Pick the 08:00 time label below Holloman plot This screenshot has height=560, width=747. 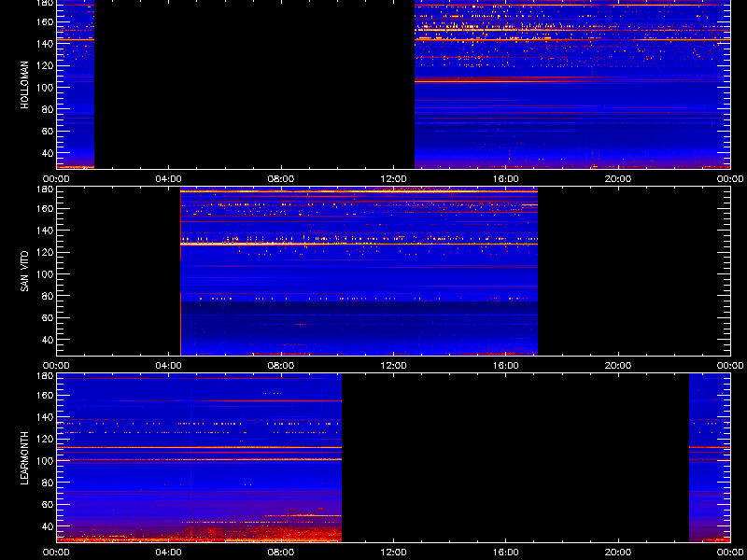281,179
